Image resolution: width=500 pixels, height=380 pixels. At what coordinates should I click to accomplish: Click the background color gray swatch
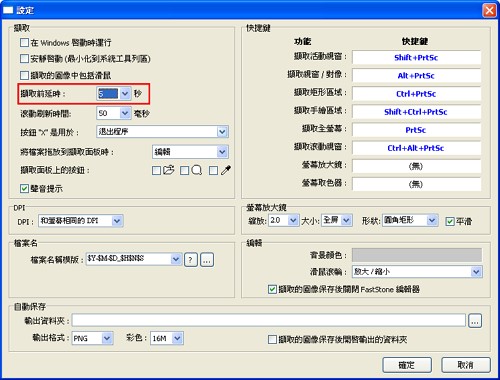point(417,255)
